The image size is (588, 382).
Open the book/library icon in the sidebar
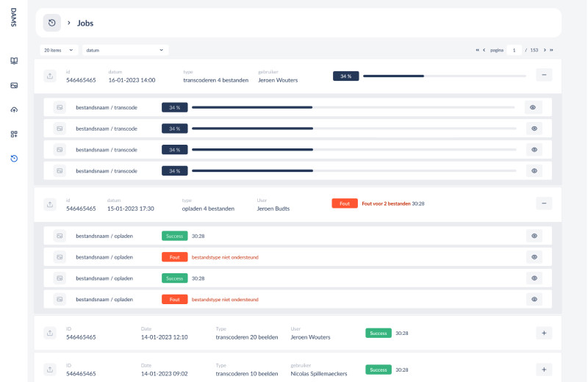point(13,61)
